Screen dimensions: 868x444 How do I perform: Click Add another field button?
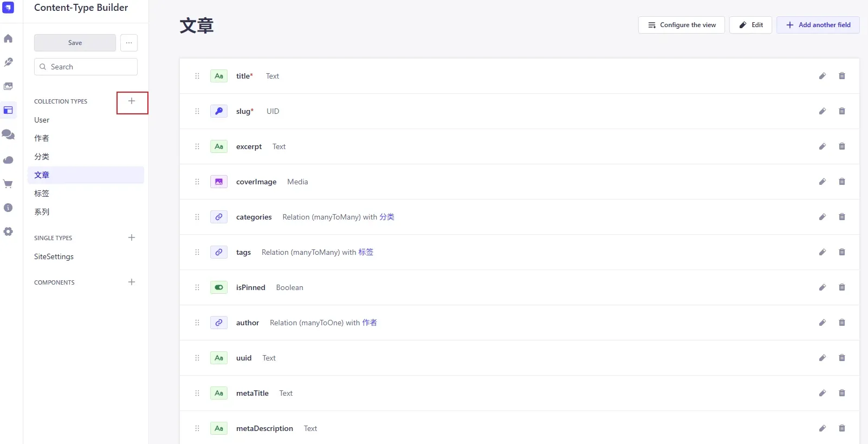818,25
